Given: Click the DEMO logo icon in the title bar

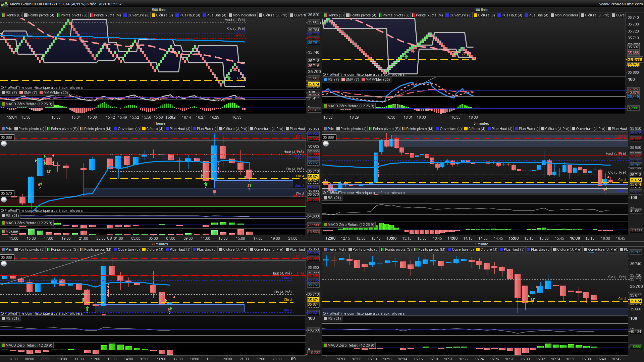Looking at the screenshot, I should (4, 4).
